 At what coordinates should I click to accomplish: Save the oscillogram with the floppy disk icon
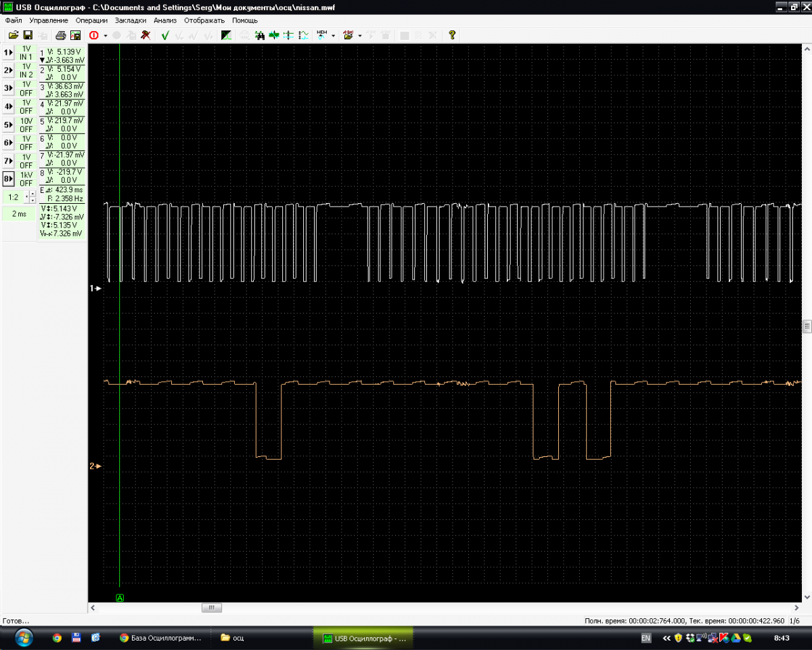pos(28,35)
